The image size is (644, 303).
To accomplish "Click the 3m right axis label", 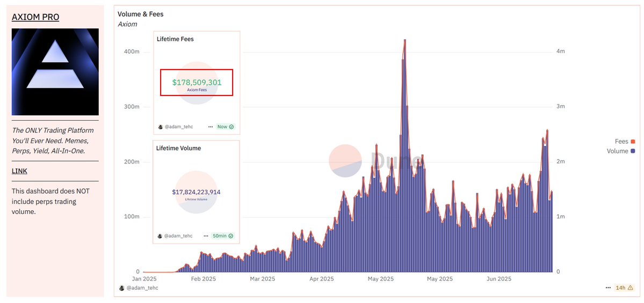I will (x=561, y=107).
